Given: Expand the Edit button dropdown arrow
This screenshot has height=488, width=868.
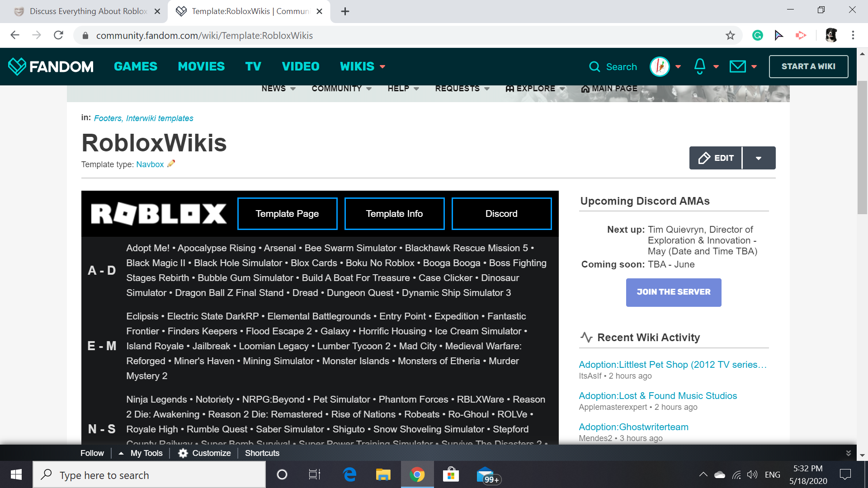Looking at the screenshot, I should click(x=759, y=158).
